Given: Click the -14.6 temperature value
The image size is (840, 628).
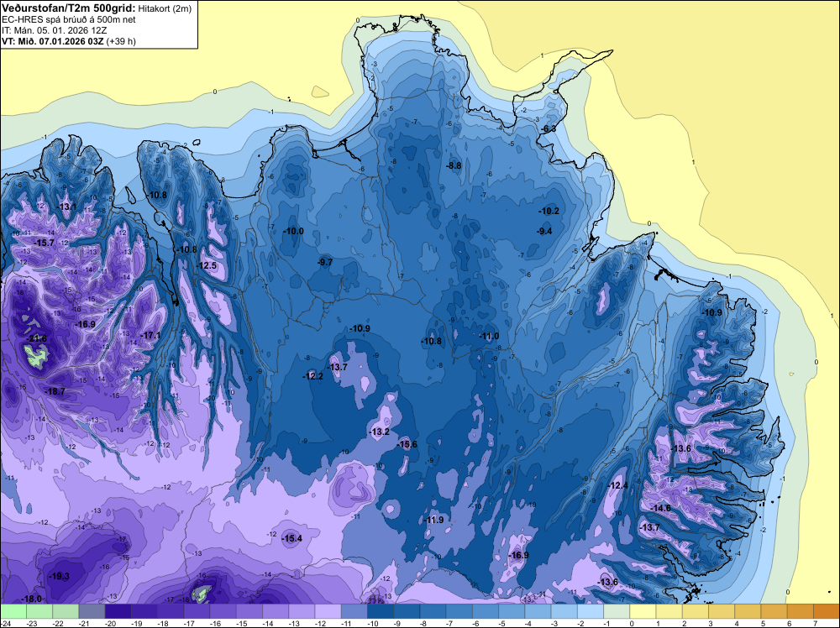Looking at the screenshot, I should click(x=660, y=508).
